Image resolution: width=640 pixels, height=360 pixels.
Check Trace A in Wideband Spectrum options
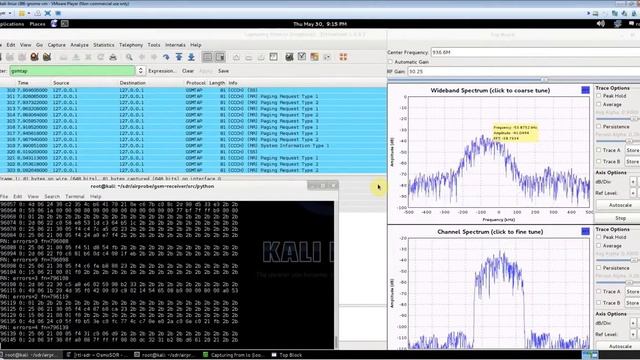(x=599, y=150)
